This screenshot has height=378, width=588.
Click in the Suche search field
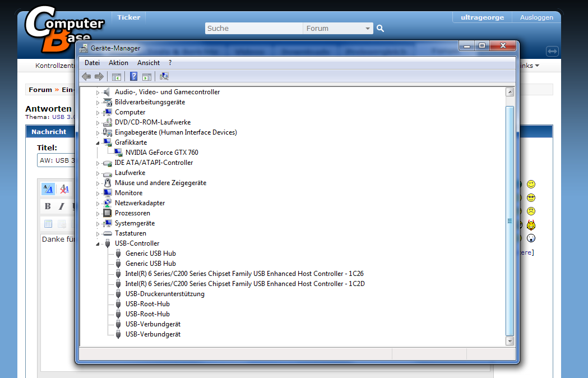click(x=254, y=28)
